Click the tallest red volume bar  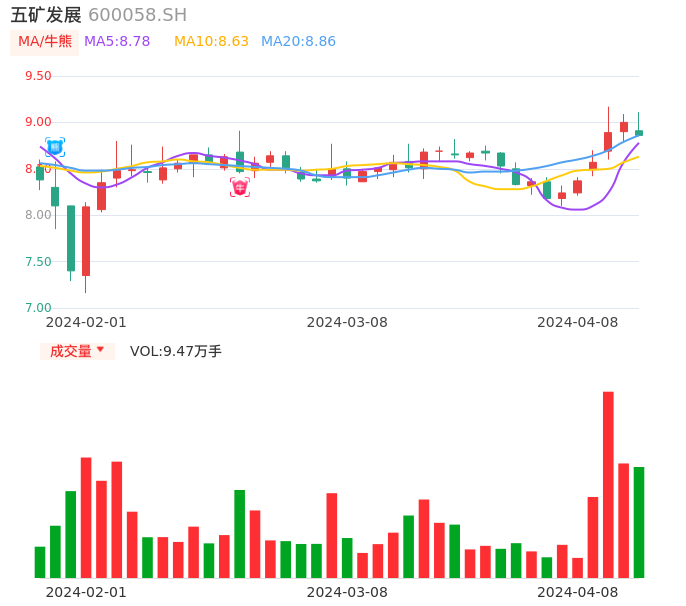tap(608, 485)
